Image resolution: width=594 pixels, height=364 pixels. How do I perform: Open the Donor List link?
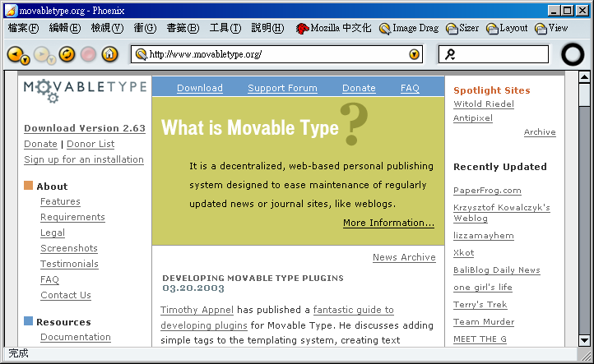click(90, 144)
